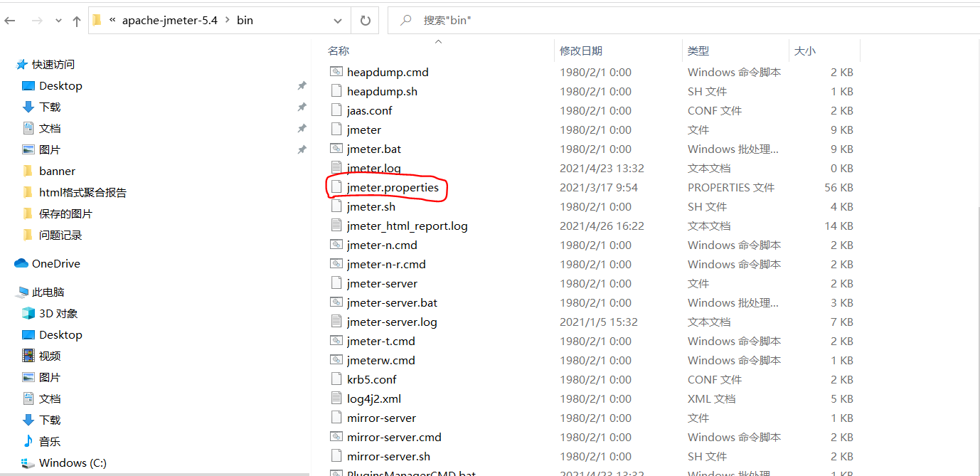Expand the « breadcrumb overflow chevron

pos(112,20)
